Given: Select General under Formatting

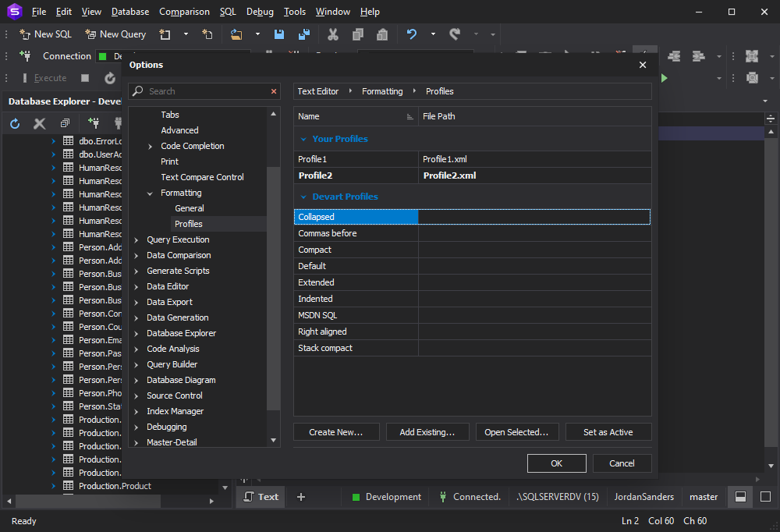Looking at the screenshot, I should pos(189,208).
